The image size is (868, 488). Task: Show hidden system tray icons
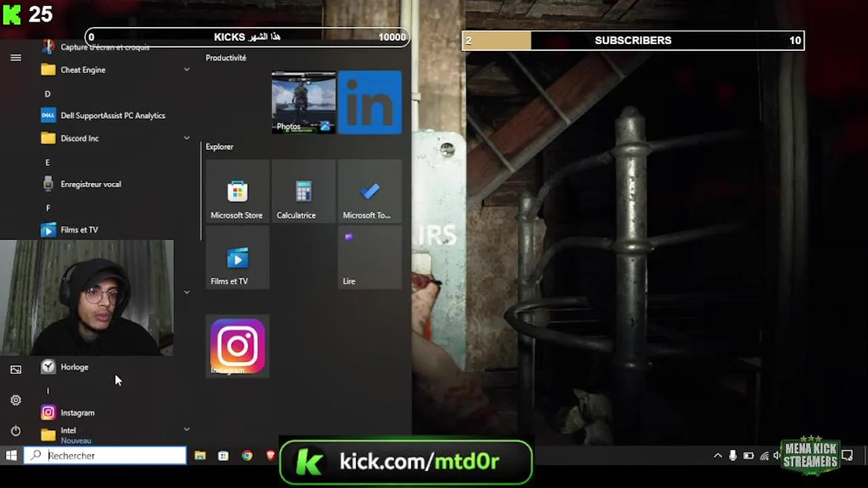coord(718,456)
